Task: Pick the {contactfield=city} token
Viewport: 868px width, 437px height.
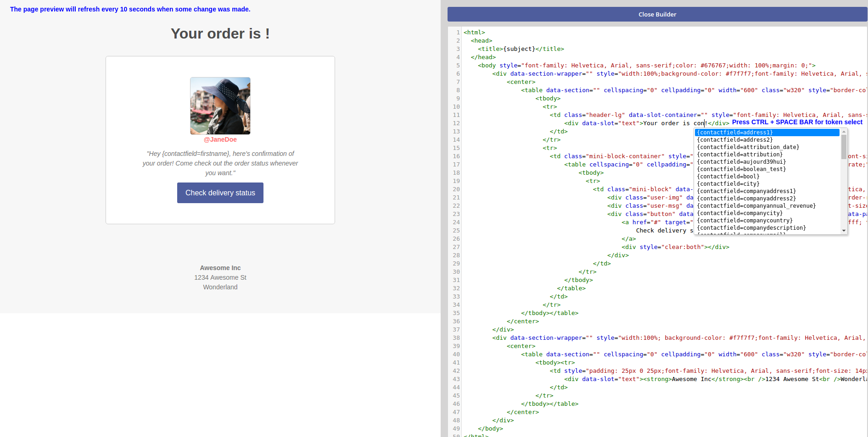Action: [x=728, y=184]
